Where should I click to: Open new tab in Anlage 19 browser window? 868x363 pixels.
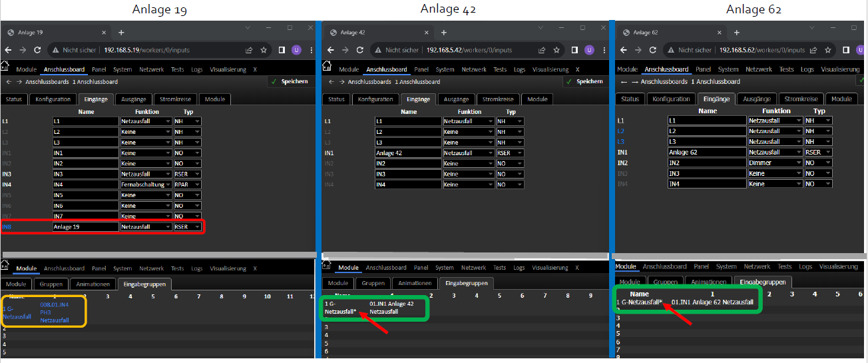click(x=121, y=32)
